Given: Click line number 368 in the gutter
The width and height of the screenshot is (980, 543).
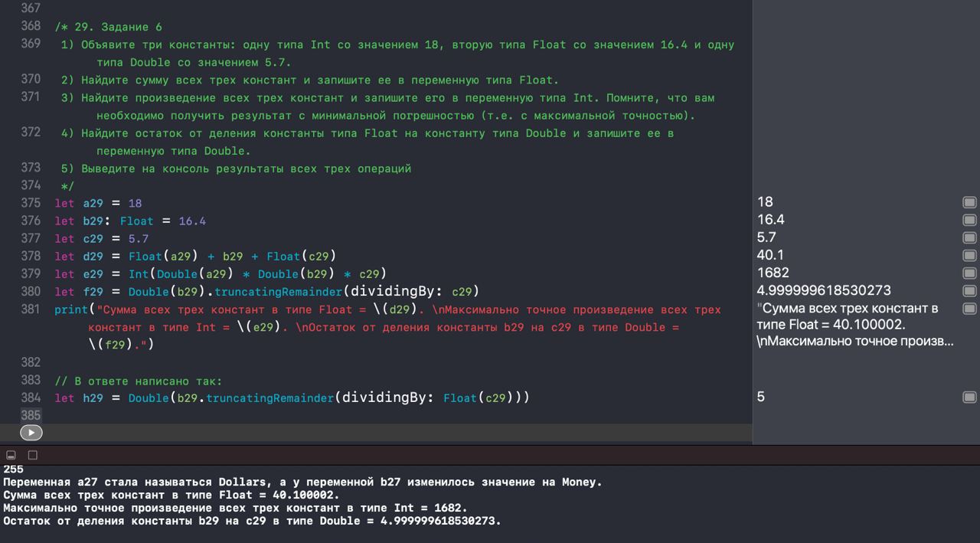Looking at the screenshot, I should tap(31, 26).
